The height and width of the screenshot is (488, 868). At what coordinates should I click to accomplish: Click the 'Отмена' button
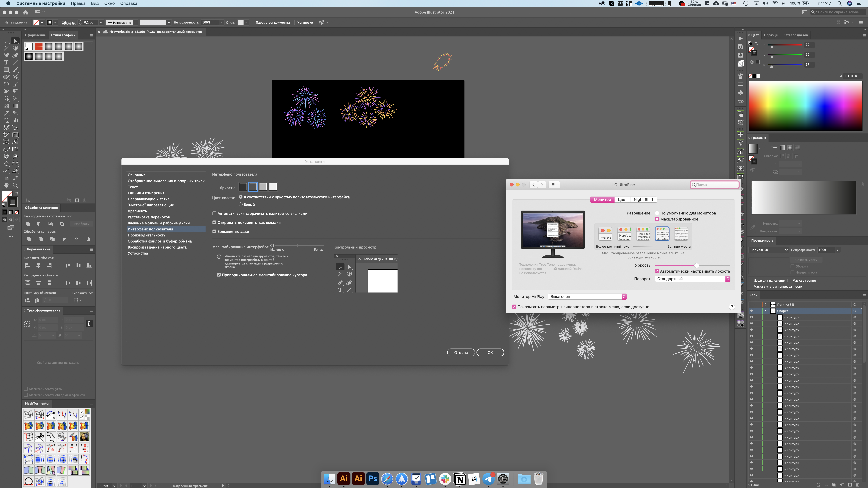pos(461,353)
